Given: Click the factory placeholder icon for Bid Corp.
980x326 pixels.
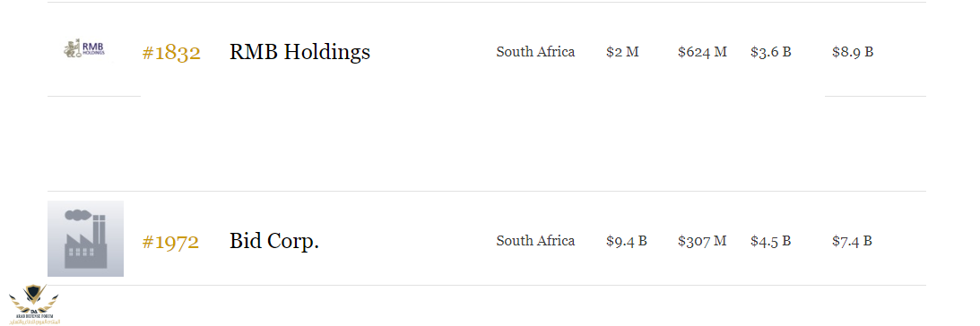Looking at the screenshot, I should [85, 238].
